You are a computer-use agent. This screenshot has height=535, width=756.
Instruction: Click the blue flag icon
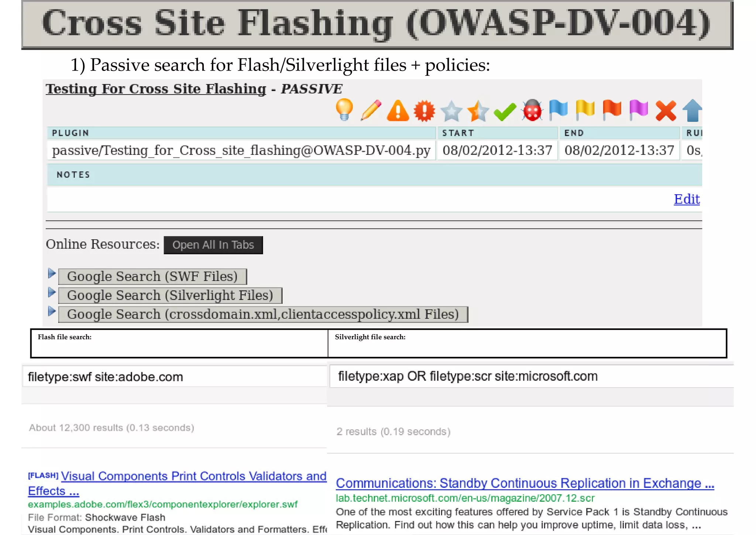click(x=558, y=110)
